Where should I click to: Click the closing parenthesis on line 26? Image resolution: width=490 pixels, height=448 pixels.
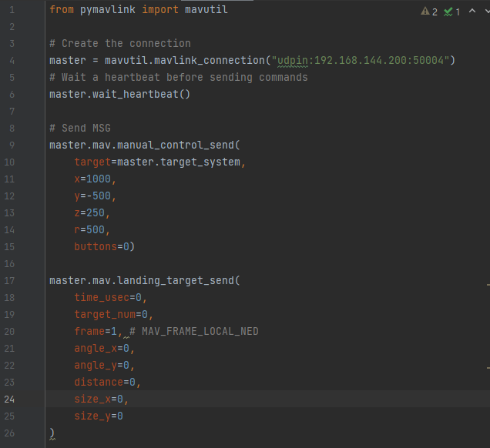pyautogui.click(x=52, y=433)
